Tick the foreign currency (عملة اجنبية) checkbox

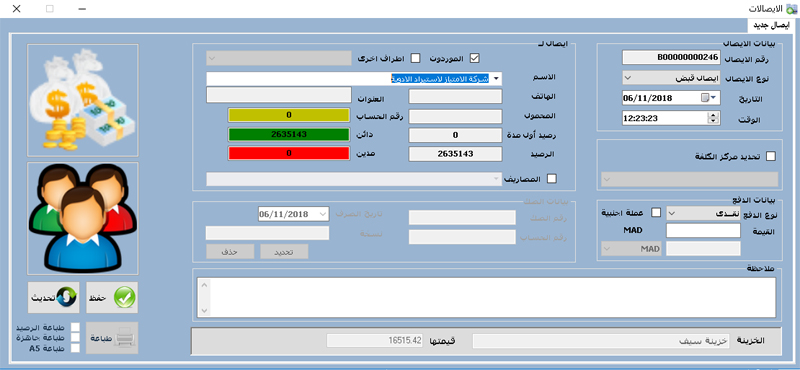point(657,212)
